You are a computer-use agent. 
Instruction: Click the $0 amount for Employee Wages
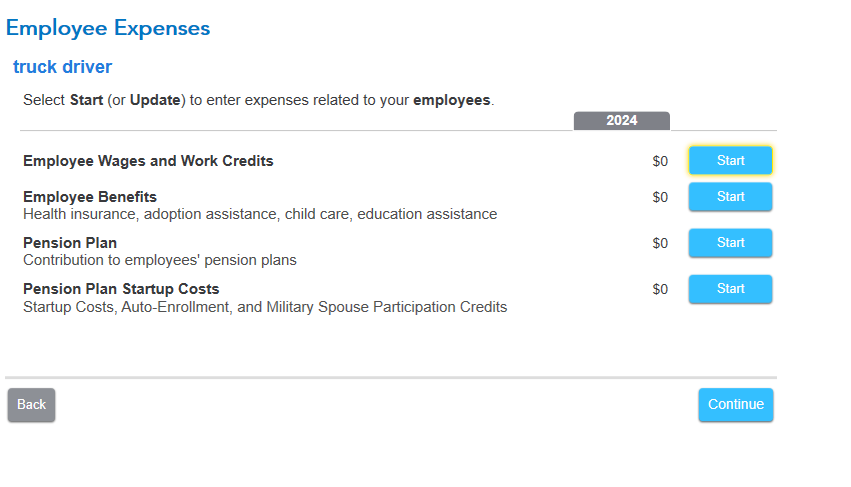(660, 161)
